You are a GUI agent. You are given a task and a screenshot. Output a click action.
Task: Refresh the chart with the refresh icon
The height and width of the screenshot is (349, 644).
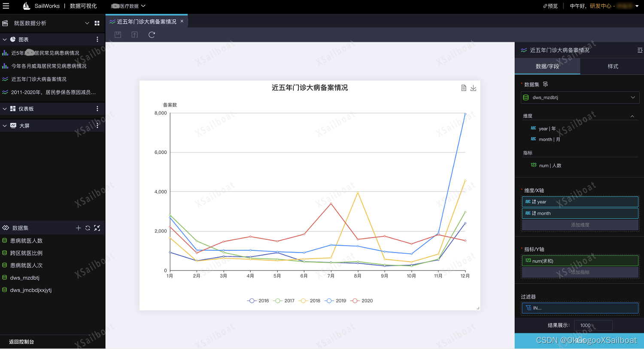[x=151, y=35]
